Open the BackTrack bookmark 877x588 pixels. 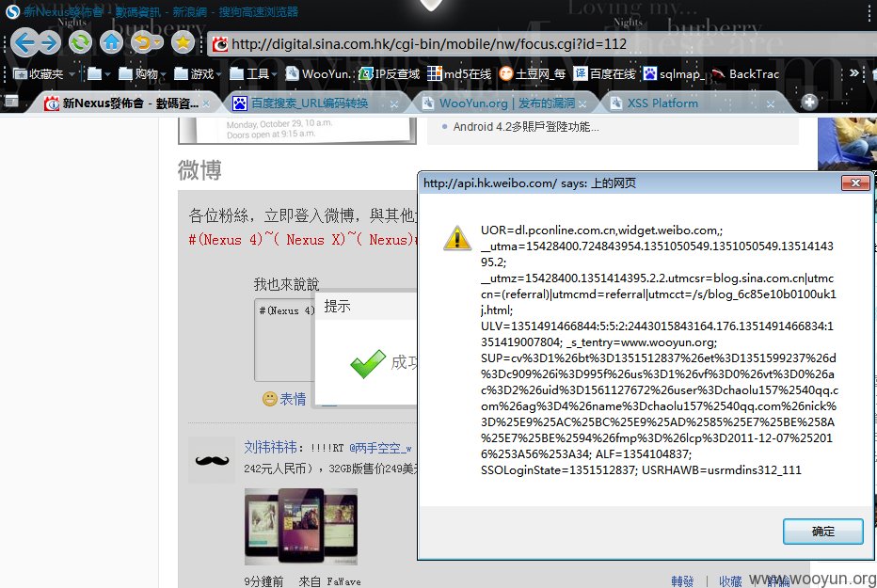pos(746,73)
